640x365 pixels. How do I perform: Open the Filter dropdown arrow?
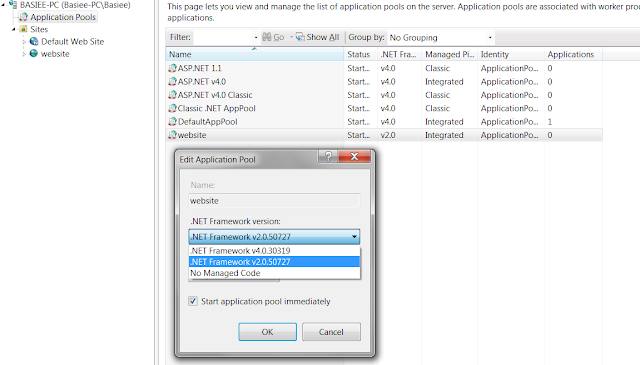[x=256, y=38]
